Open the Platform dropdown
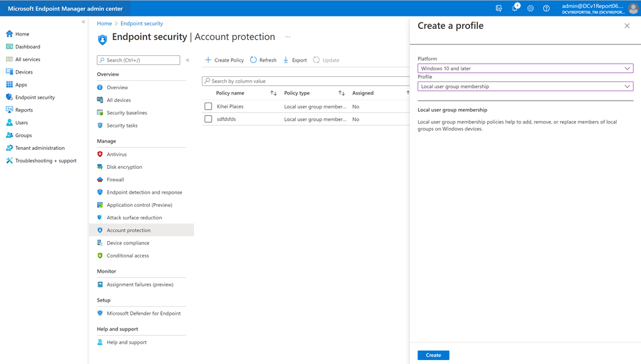Screen dimensions: 641x364 pyautogui.click(x=525, y=68)
